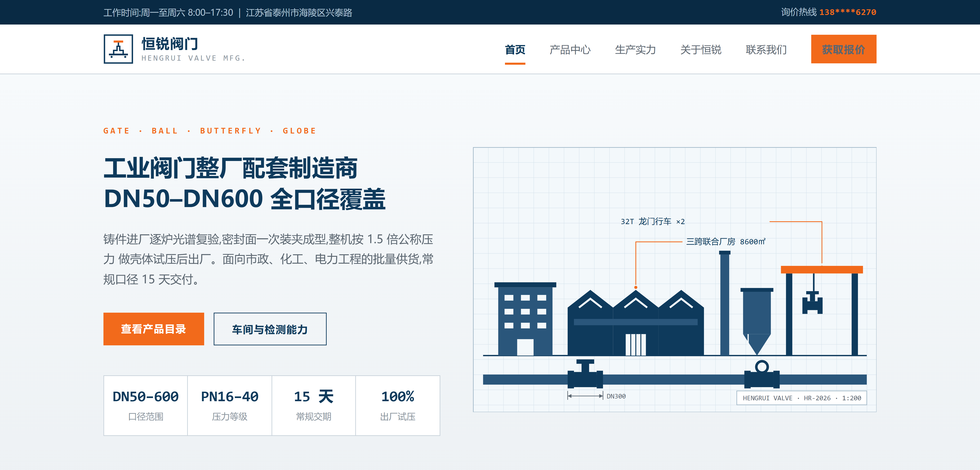Viewport: 980px width, 470px height.
Task: Click the office building icon in illustration
Action: (x=525, y=319)
